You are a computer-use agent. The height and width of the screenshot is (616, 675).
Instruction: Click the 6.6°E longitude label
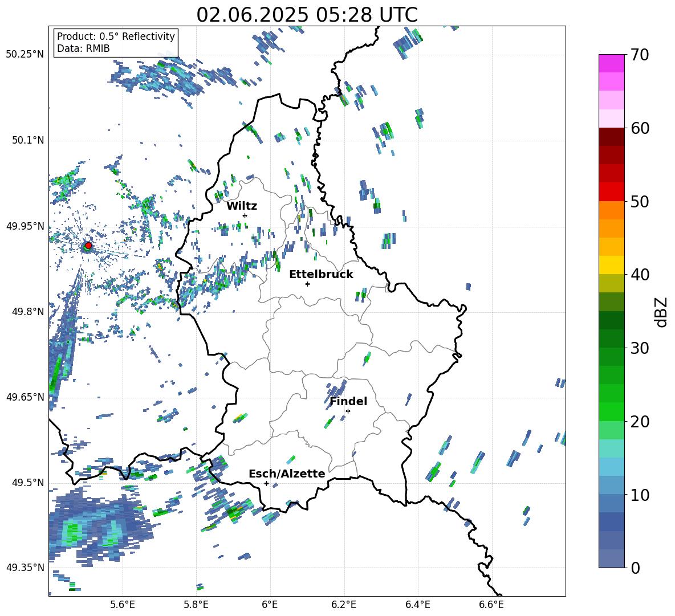tap(491, 605)
